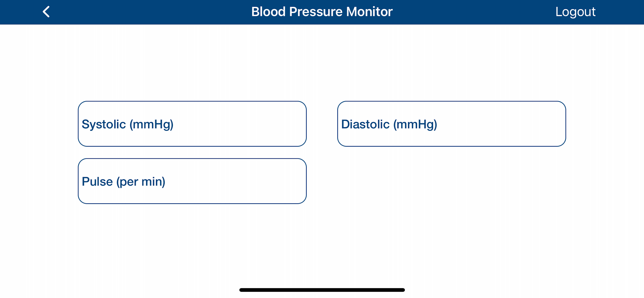Place cursor in diastolic pressure entry
The width and height of the screenshot is (644, 298).
coord(452,124)
